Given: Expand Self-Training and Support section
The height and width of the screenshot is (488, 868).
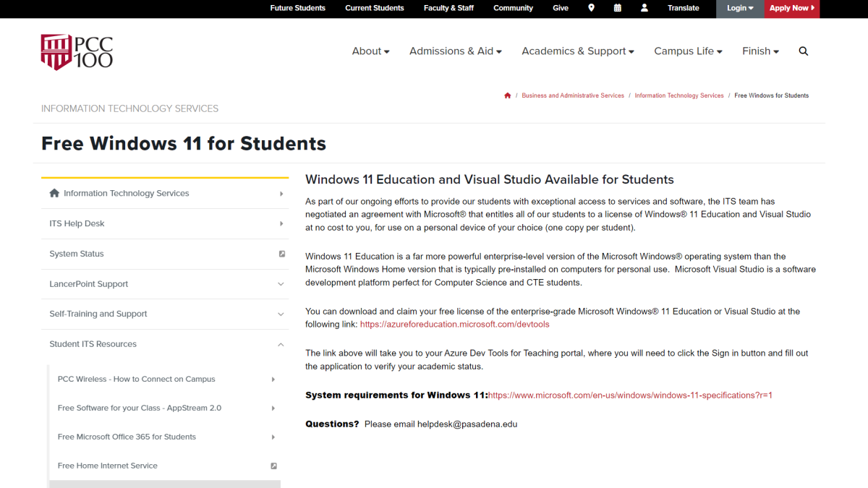Looking at the screenshot, I should [x=281, y=314].
